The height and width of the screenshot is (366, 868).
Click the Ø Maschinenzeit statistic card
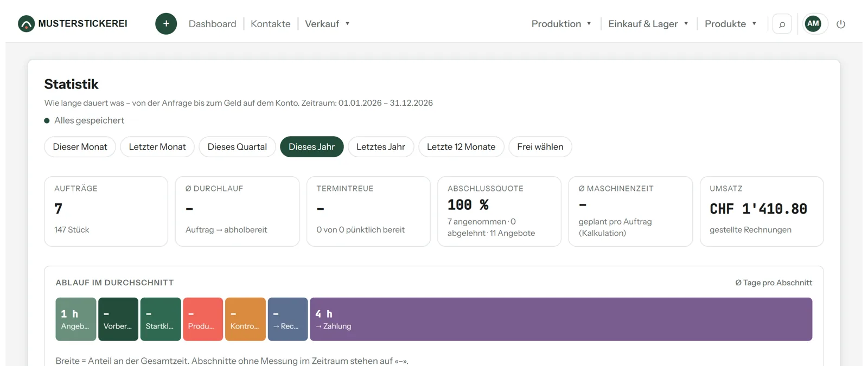pyautogui.click(x=630, y=211)
